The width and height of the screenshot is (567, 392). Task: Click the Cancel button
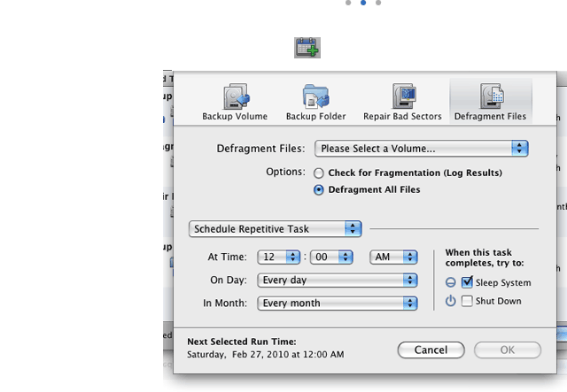pos(431,350)
